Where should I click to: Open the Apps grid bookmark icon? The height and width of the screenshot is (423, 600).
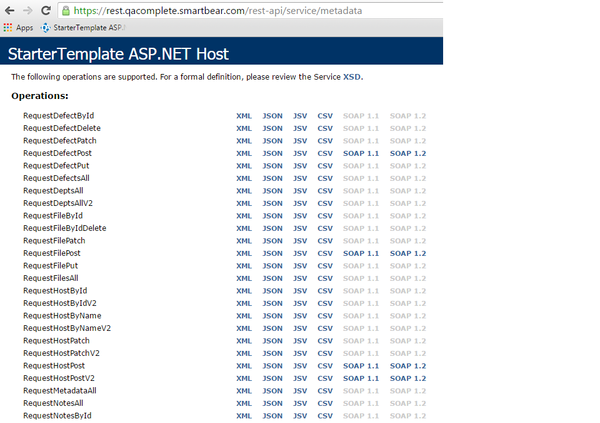[8, 28]
